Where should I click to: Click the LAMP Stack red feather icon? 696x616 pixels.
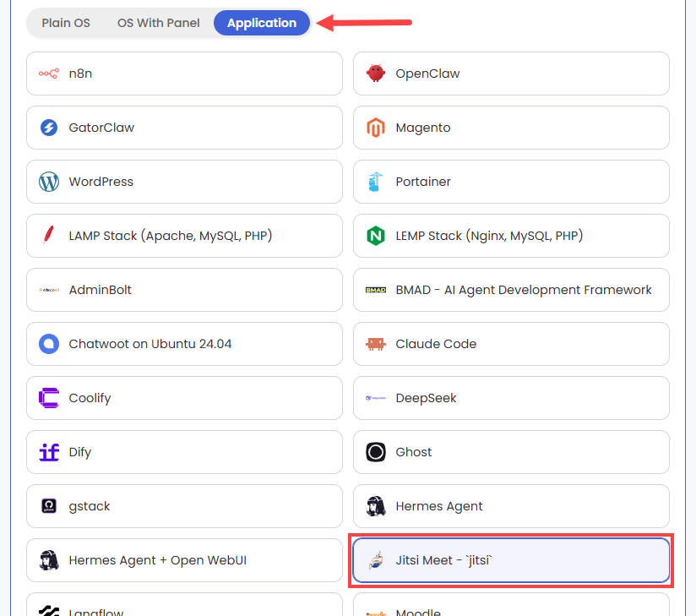pyautogui.click(x=49, y=236)
